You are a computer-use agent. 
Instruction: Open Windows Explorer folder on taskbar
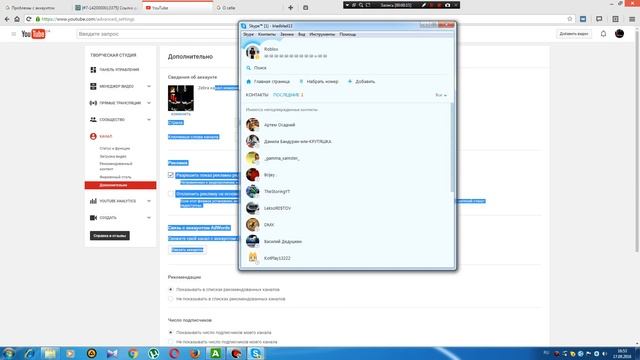pyautogui.click(x=50, y=353)
